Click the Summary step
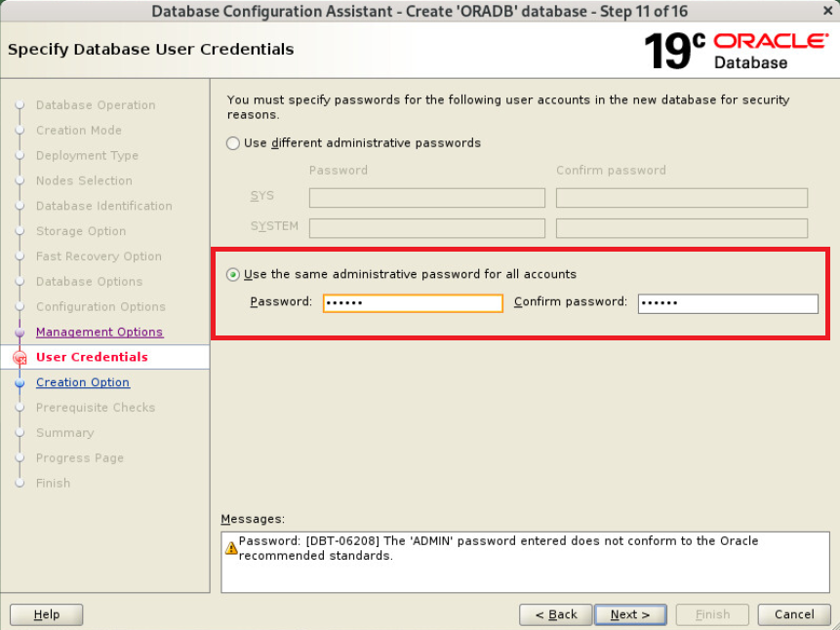Image resolution: width=840 pixels, height=630 pixels. point(64,433)
